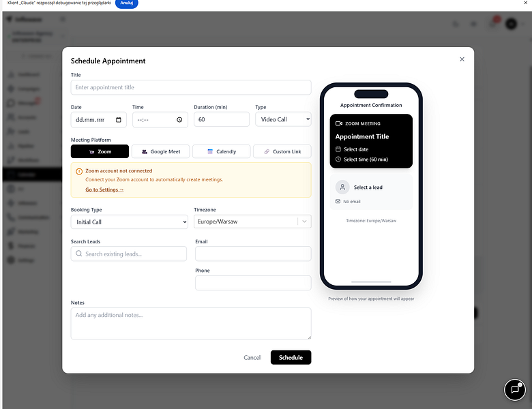Click the "Select a lead" preview text
This screenshot has height=409, width=532.
point(368,187)
